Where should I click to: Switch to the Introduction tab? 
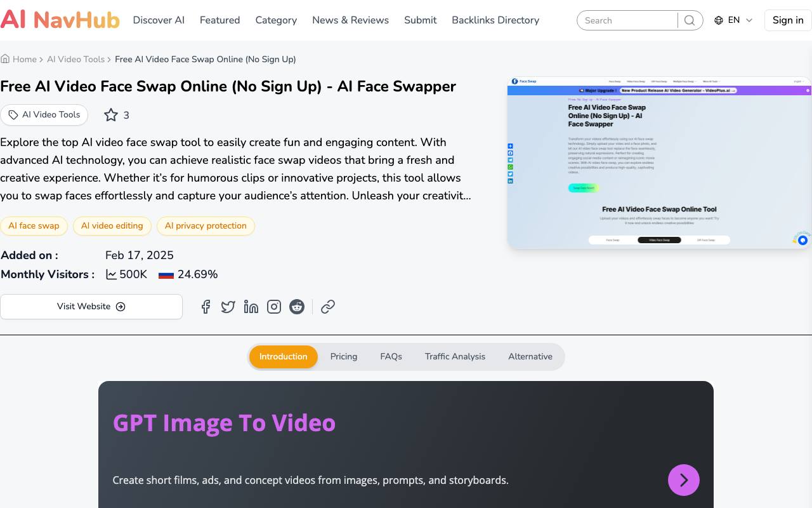point(284,357)
